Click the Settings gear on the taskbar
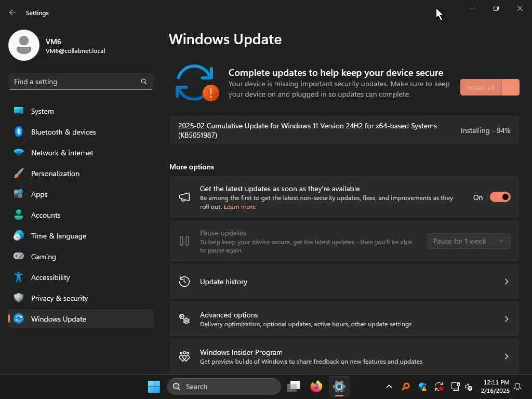This screenshot has height=399, width=532. 339,387
